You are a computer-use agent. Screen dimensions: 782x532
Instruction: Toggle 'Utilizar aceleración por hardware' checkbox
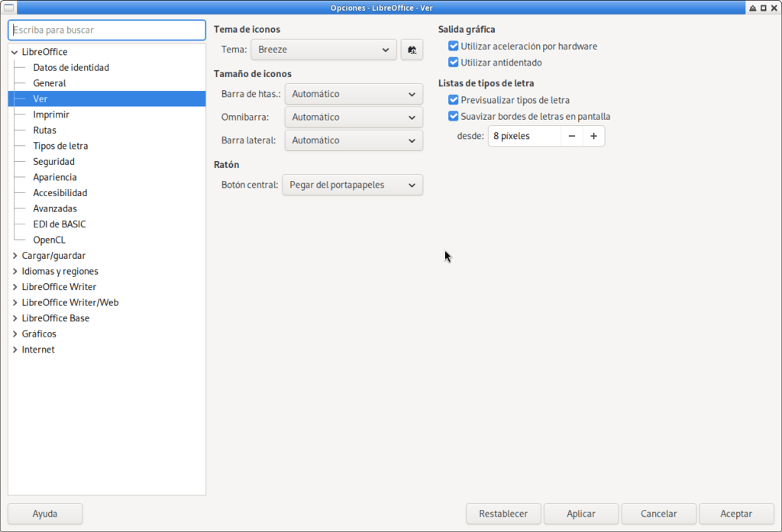(454, 47)
